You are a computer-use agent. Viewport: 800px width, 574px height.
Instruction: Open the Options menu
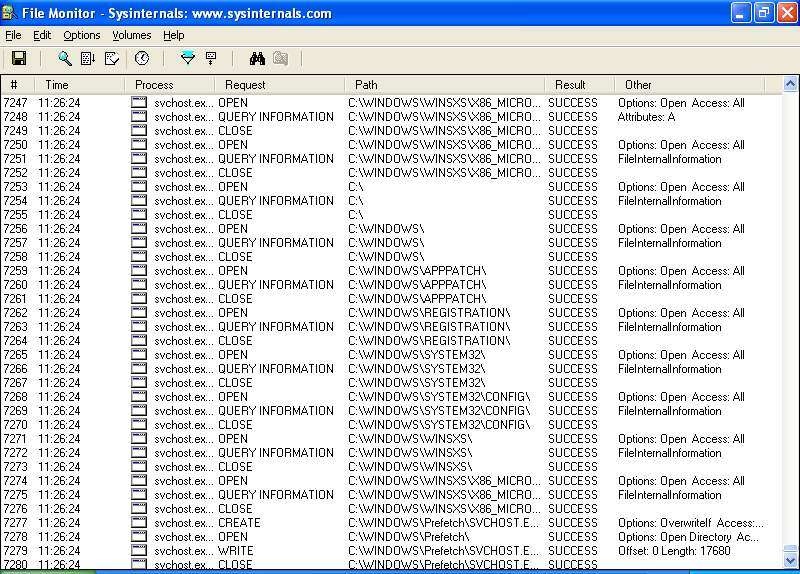point(81,35)
